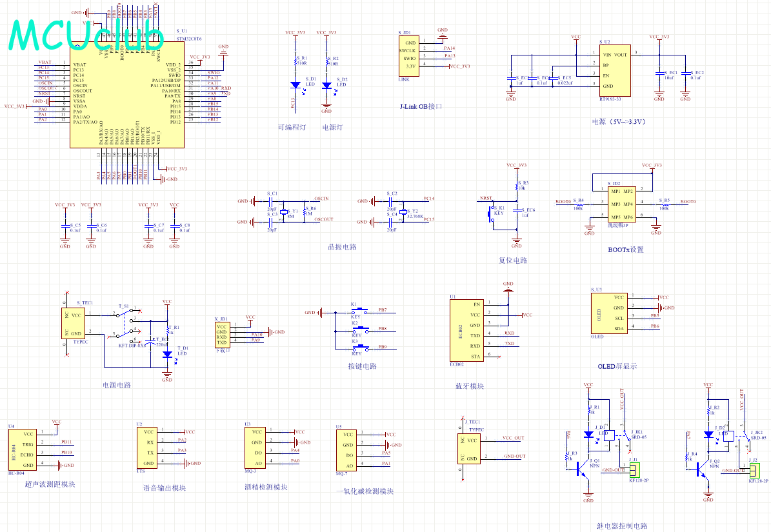Select the J_TEC1 TYPEC connector block

tap(469, 448)
